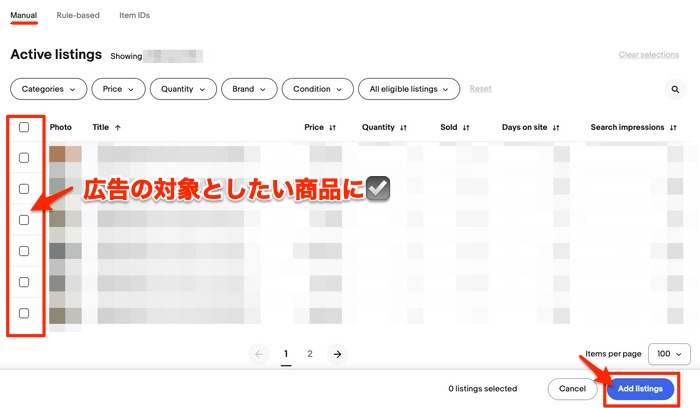Viewport: 700px width, 408px height.
Task: Sort by Quantity column arrows
Action: click(403, 128)
